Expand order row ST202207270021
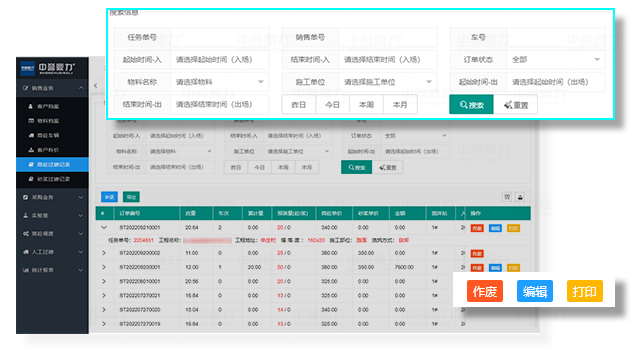Image resolution: width=637 pixels, height=364 pixels. 104,296
